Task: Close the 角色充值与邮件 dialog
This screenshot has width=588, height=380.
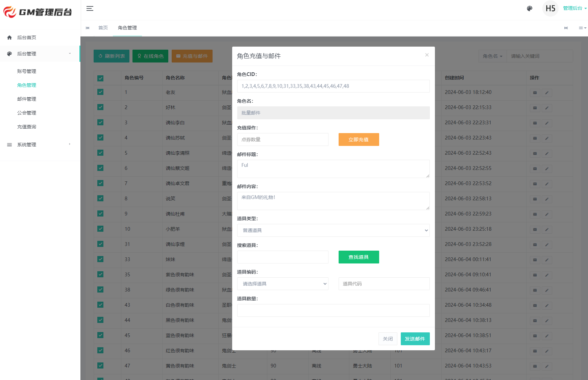Action: coord(427,55)
